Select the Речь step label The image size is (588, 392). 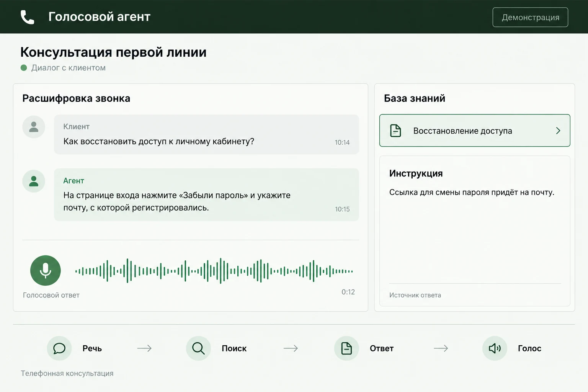tap(92, 348)
